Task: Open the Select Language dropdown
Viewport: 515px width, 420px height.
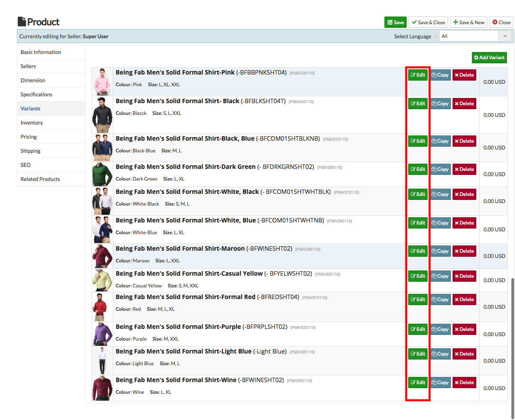Action: 476,36
